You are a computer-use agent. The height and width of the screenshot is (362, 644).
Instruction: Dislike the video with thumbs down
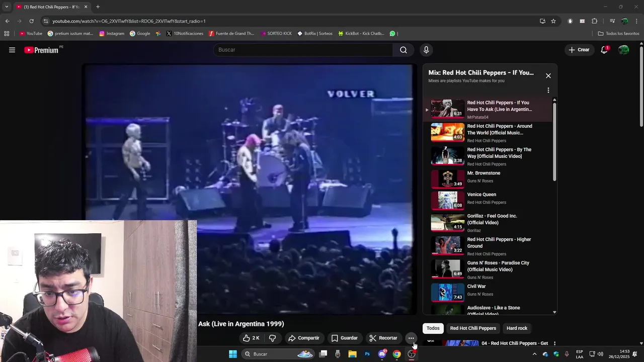pos(272,338)
